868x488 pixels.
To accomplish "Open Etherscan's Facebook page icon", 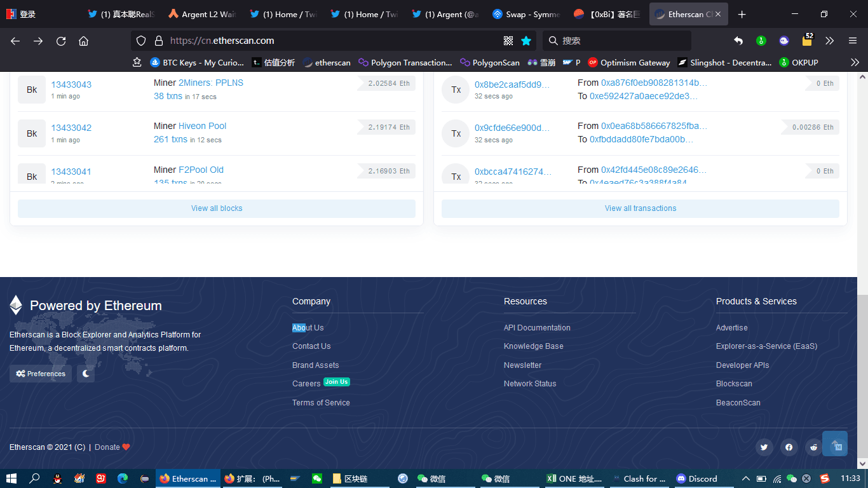I will coord(789,447).
